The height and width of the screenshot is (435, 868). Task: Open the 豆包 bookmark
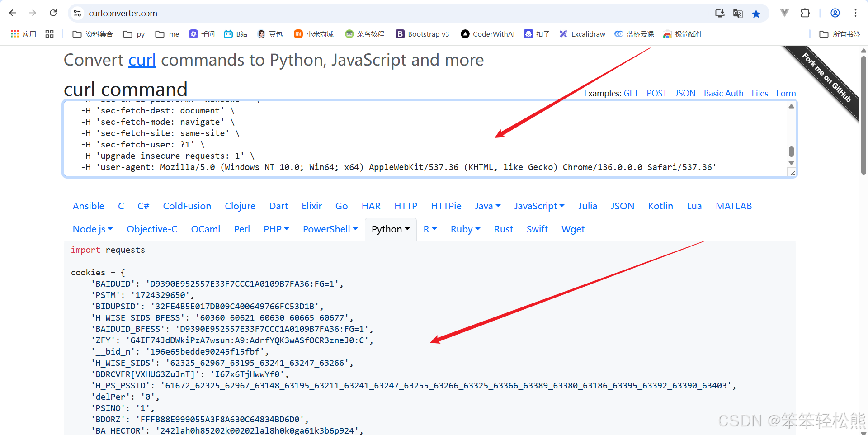(270, 34)
